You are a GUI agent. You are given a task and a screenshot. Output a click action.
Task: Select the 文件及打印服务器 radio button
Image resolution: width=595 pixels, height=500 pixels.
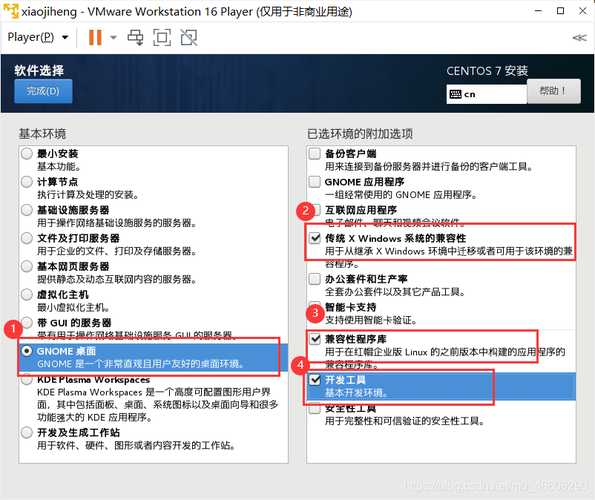click(27, 238)
